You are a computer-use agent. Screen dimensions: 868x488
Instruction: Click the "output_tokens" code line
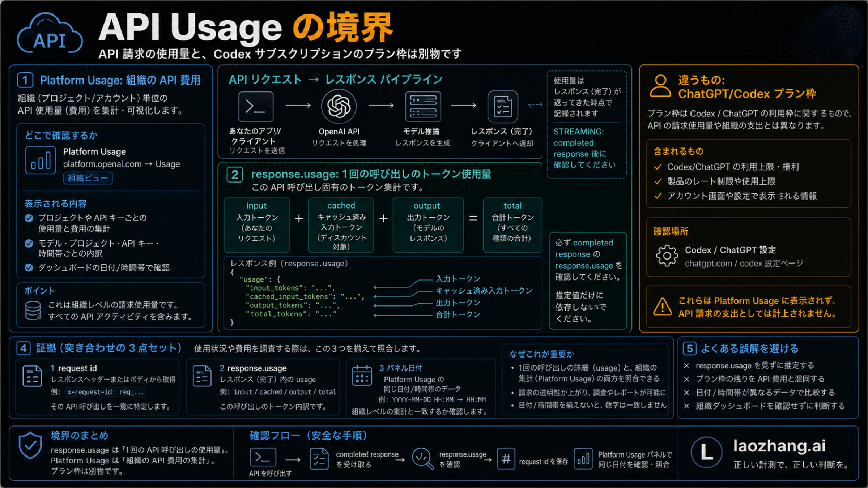292,305
